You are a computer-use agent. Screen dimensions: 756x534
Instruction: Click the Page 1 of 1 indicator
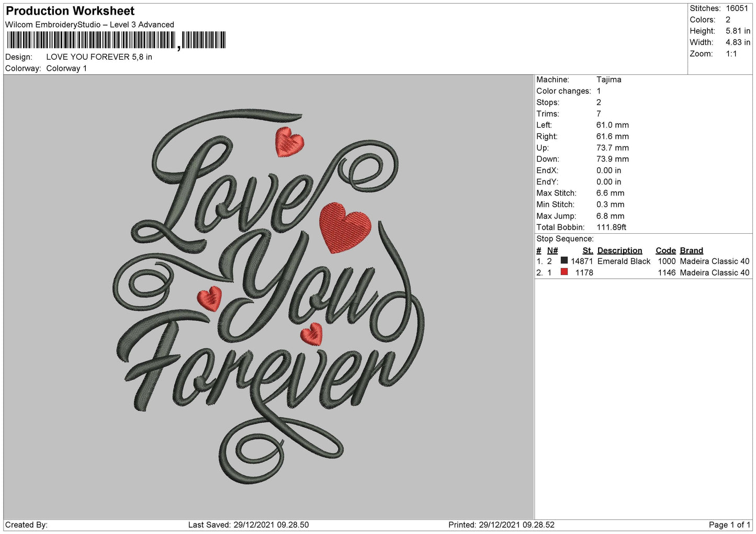(730, 525)
